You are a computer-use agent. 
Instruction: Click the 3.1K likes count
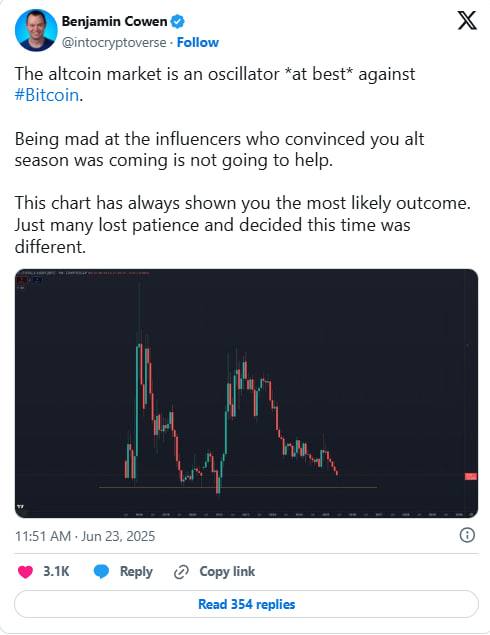pos(56,571)
